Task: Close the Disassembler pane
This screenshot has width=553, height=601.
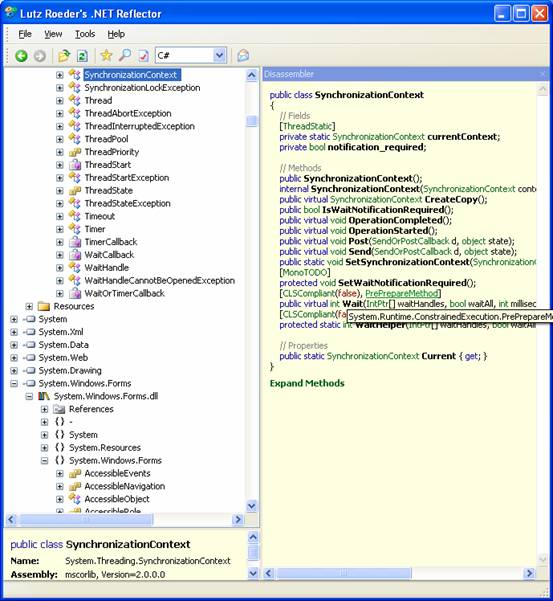Action: coord(543,74)
